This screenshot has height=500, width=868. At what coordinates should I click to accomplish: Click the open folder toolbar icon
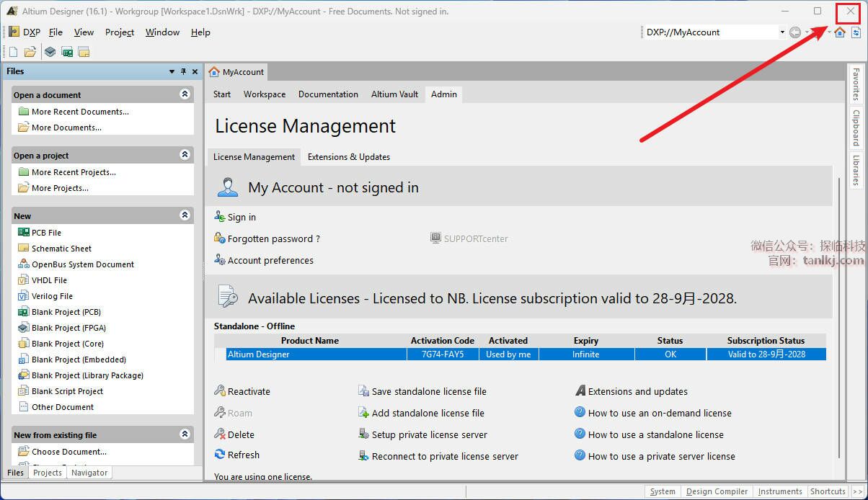tap(30, 52)
